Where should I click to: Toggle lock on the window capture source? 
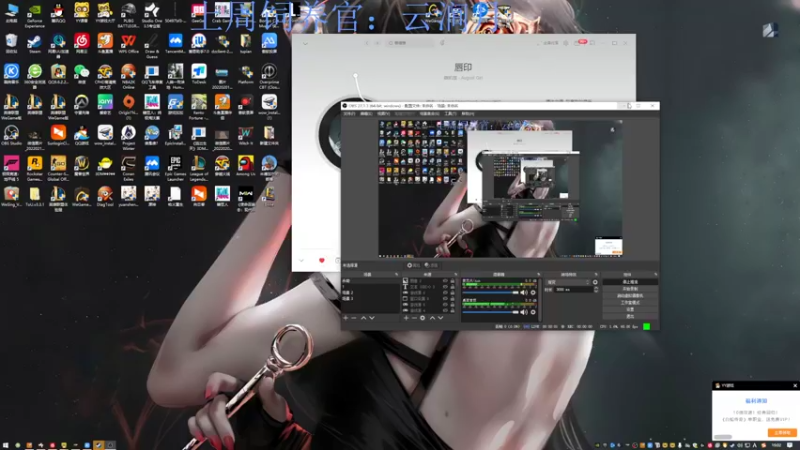452,298
